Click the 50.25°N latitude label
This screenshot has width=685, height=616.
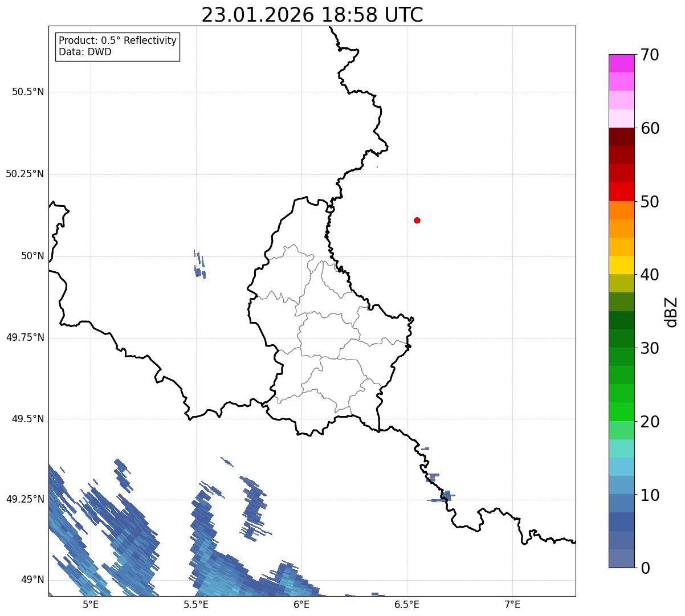point(25,174)
